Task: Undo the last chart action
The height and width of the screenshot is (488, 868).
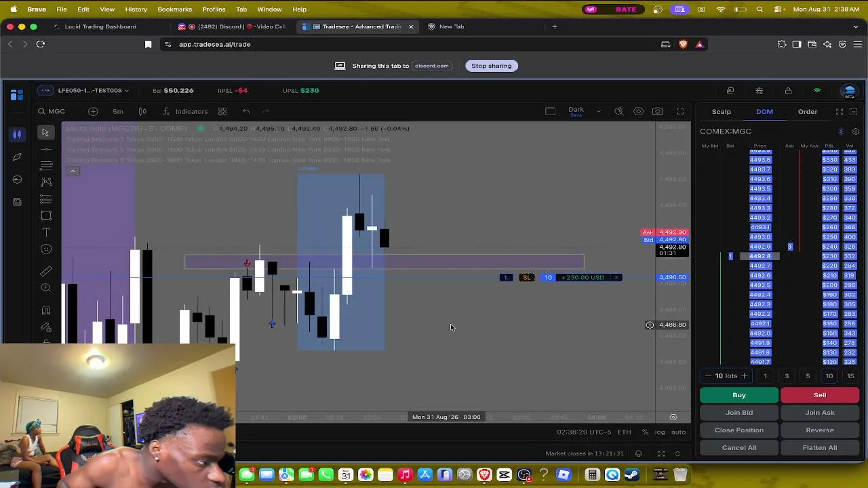Action: pos(246,111)
